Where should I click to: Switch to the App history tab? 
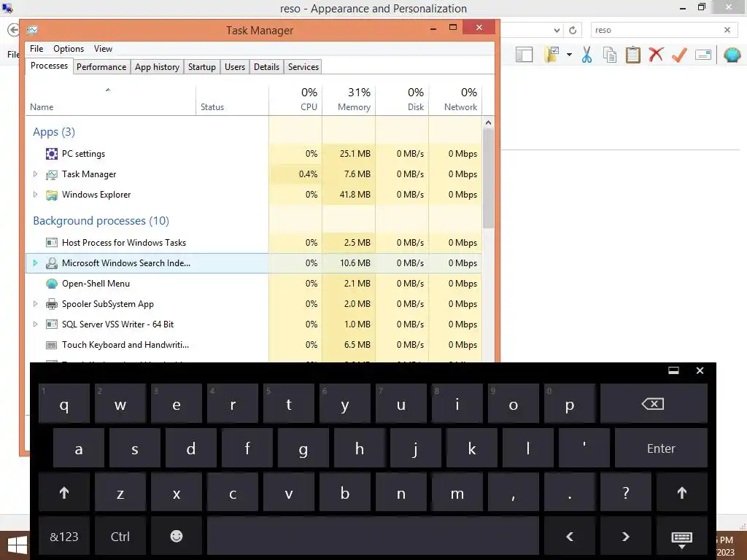[x=158, y=67]
